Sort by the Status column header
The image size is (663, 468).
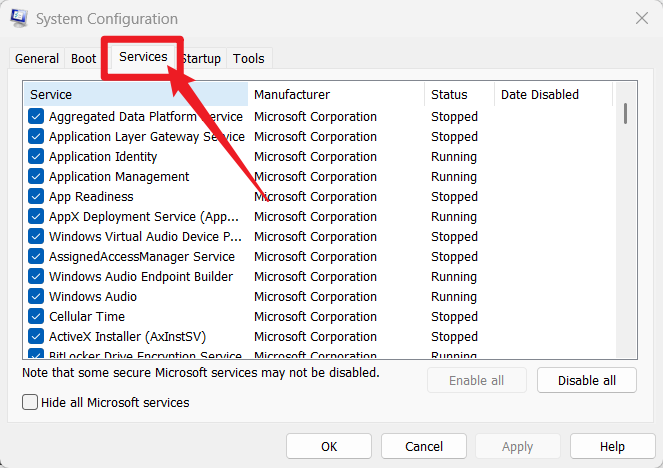point(460,94)
